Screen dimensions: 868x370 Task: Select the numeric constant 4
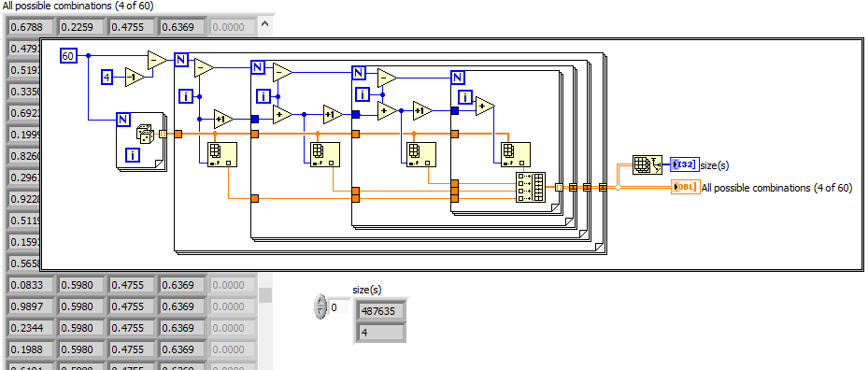tap(107, 77)
